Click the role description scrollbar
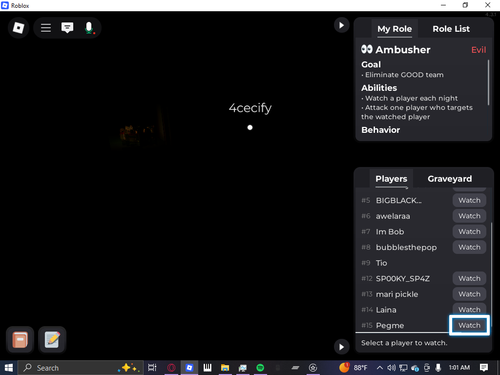500x375 pixels. [x=488, y=83]
